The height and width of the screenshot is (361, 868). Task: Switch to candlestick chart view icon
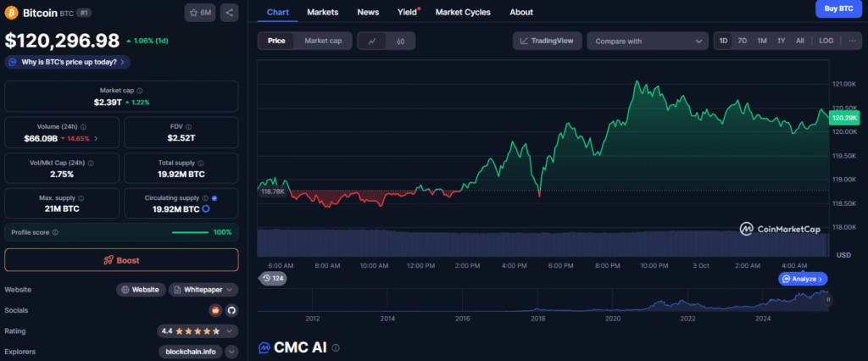pyautogui.click(x=401, y=41)
